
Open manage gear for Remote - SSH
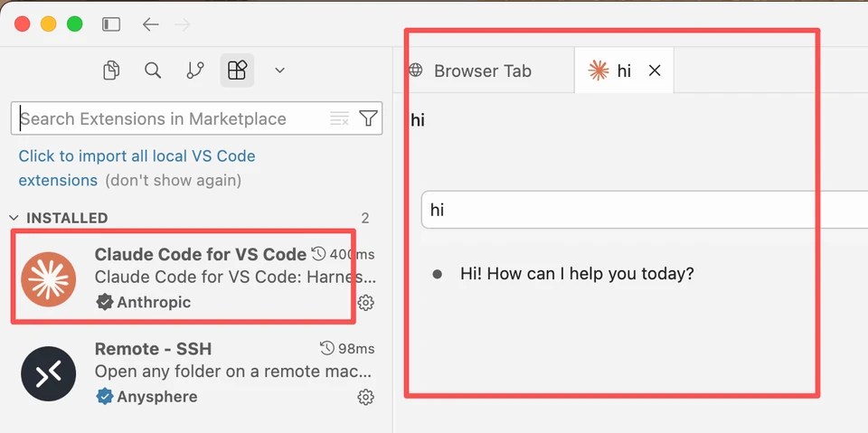click(x=366, y=398)
